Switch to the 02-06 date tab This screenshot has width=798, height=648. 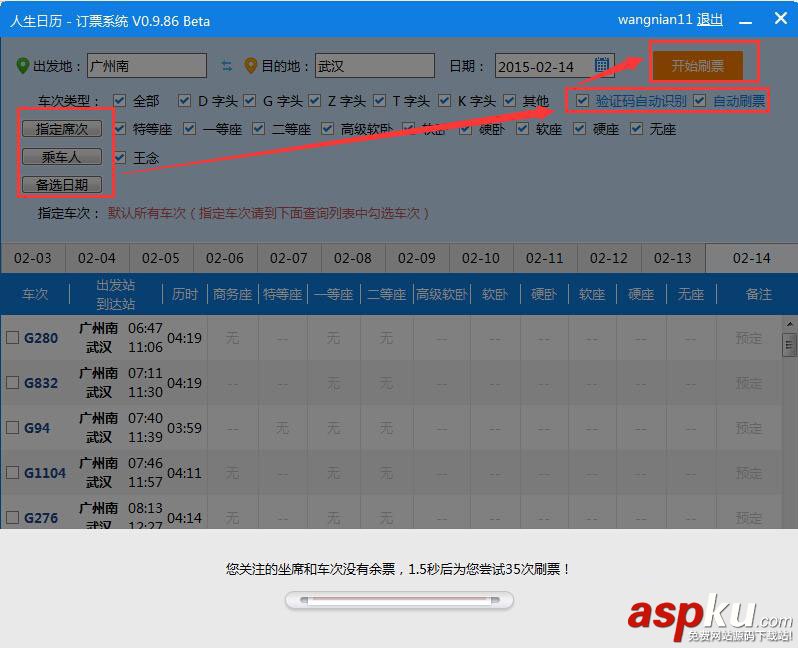tap(225, 258)
